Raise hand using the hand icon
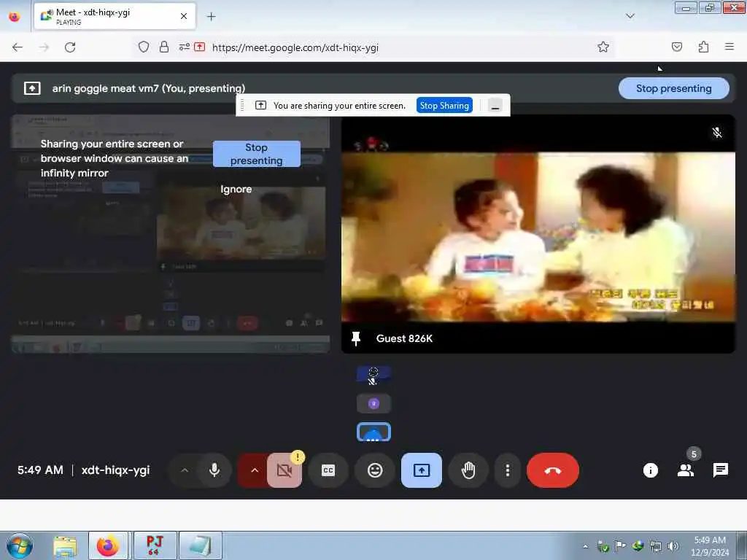Screen dimensions: 747x560 coord(468,470)
